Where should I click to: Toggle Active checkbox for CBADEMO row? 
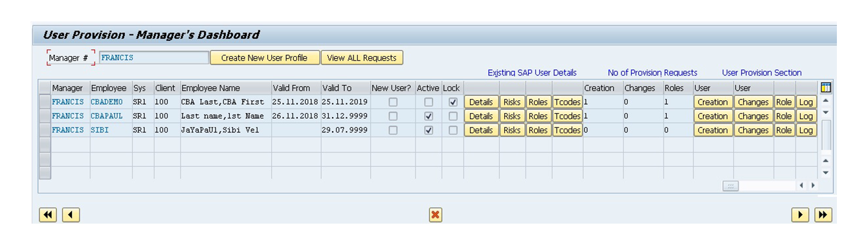coord(428,102)
